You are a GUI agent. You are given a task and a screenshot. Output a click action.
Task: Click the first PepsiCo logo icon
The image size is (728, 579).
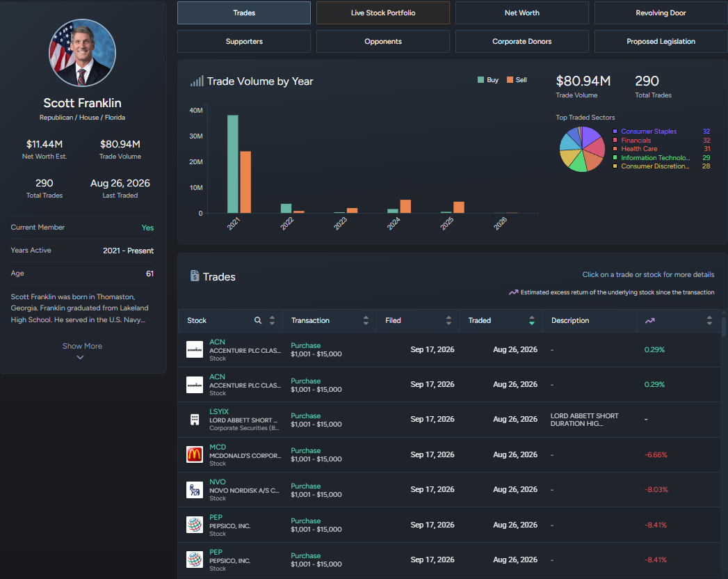coord(195,525)
